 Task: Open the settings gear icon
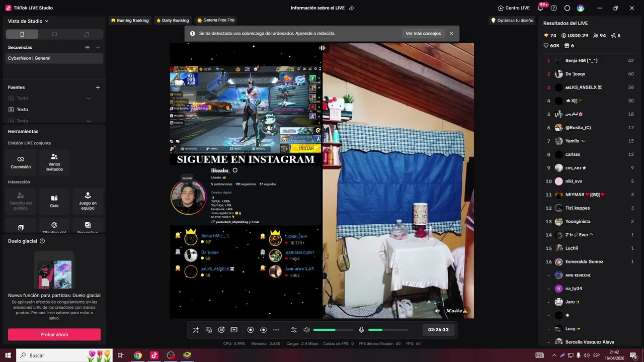pyautogui.click(x=567, y=8)
